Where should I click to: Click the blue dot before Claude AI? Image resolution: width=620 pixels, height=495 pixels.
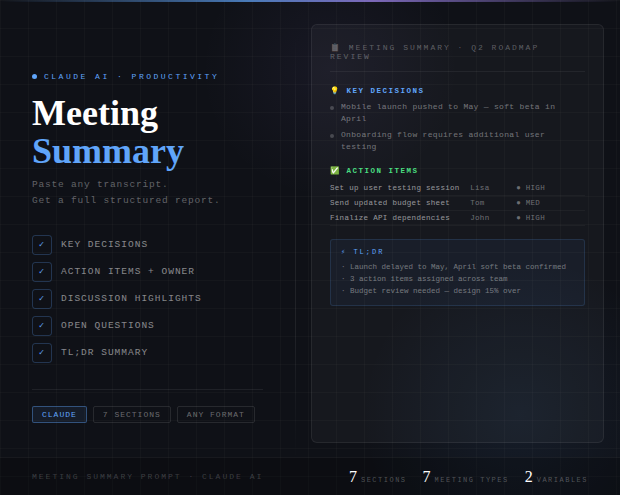pos(35,76)
